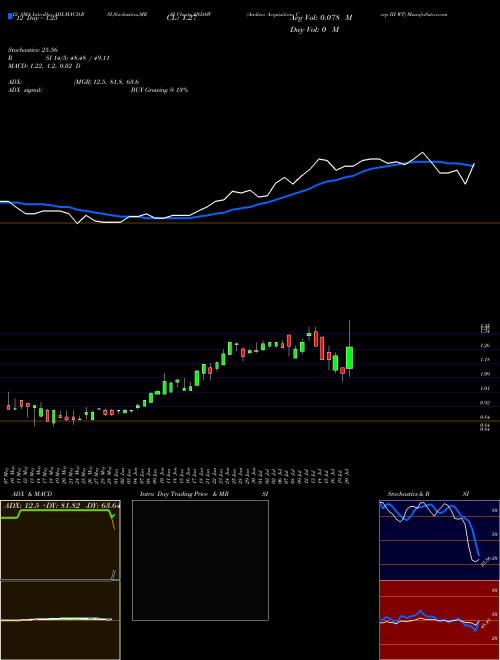Screen dimensions: 500x660
Task: Click the "Stochastics: 23.56" reading
Action: (32, 50)
